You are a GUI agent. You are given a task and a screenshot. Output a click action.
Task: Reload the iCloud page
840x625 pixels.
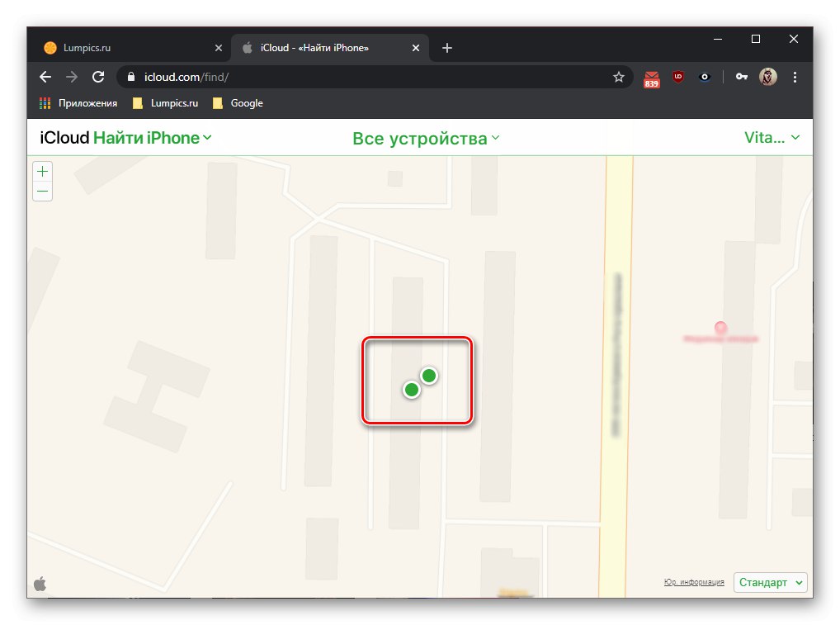point(98,77)
